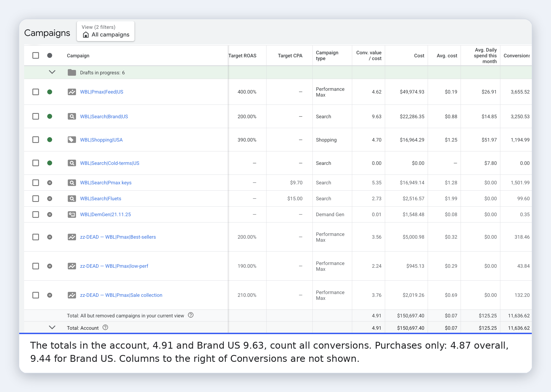This screenshot has width=551, height=392.
Task: Expand the Drafts in progress row chevron
Action: click(52, 72)
